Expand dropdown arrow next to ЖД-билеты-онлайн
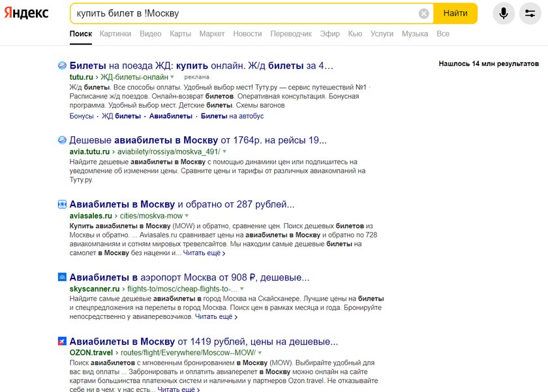 (x=172, y=77)
